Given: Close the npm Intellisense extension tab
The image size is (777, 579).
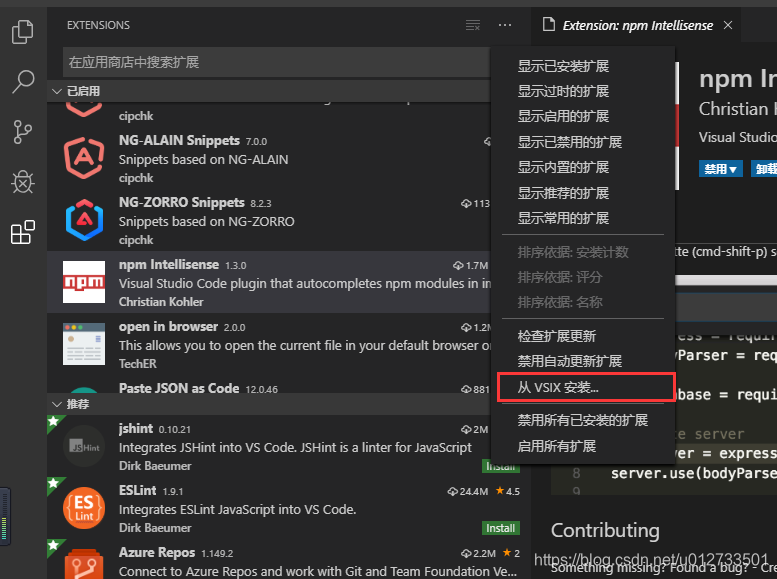Looking at the screenshot, I should click(x=728, y=25).
